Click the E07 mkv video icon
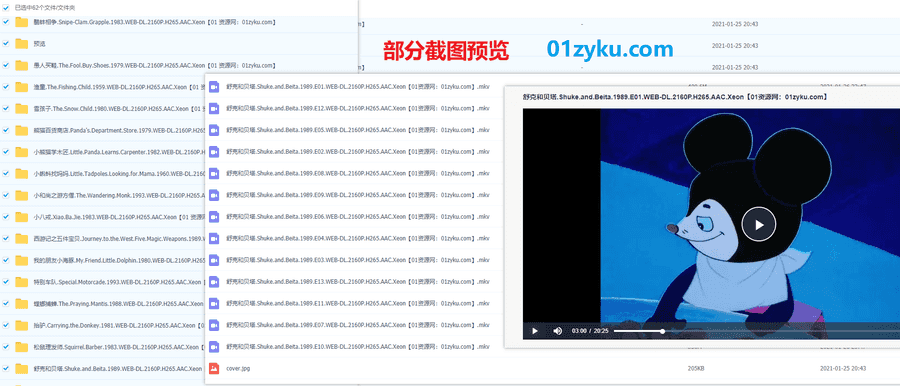This screenshot has width=900, height=386. coord(214,325)
